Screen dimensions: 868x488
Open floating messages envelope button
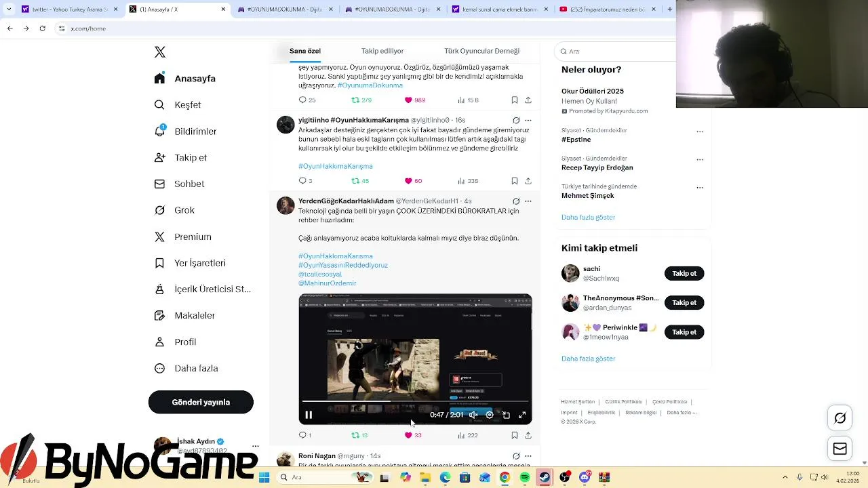(x=840, y=449)
